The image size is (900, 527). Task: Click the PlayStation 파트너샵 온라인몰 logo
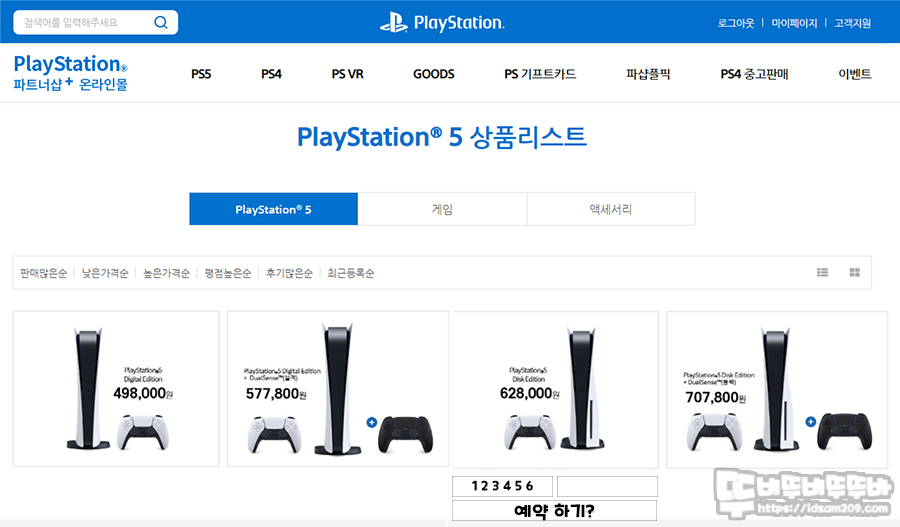[x=71, y=73]
